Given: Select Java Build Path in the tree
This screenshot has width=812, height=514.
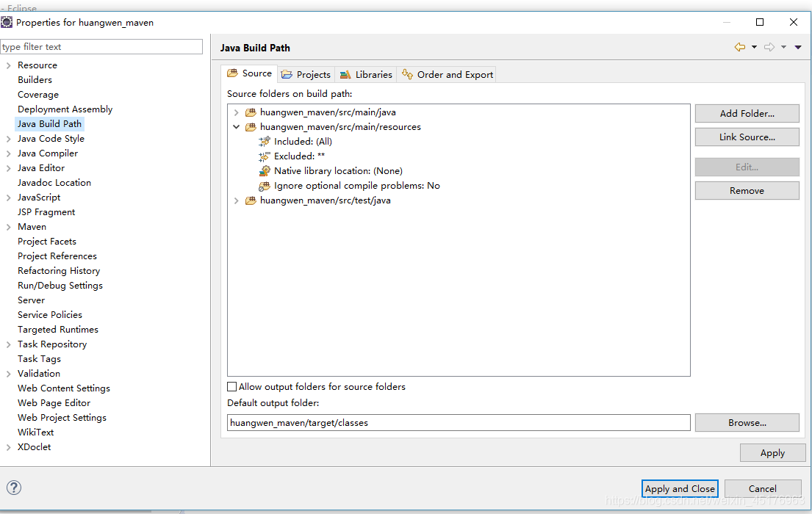Looking at the screenshot, I should click(49, 123).
